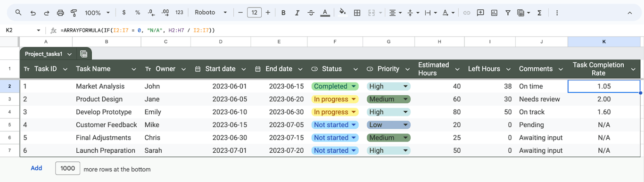Open the Task ID column dropdown arrow
644x182 pixels.
point(66,69)
